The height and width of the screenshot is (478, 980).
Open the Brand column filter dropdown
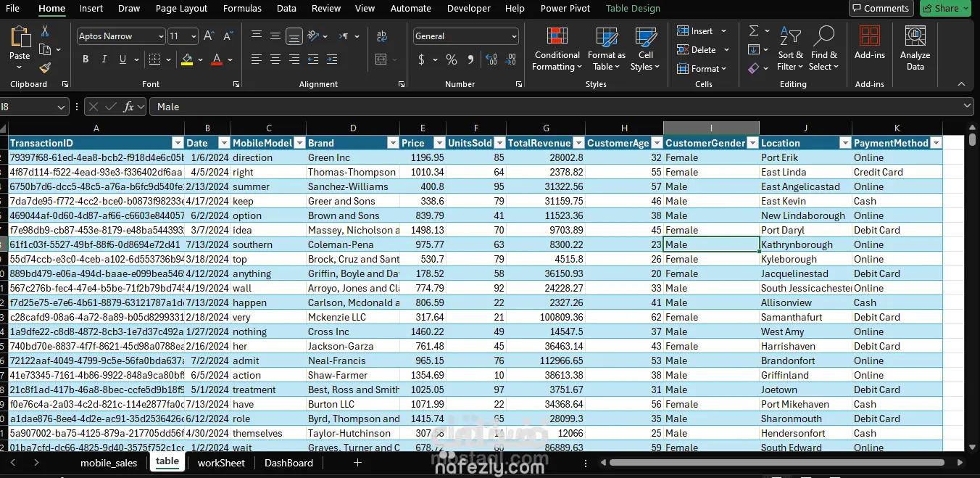click(393, 143)
